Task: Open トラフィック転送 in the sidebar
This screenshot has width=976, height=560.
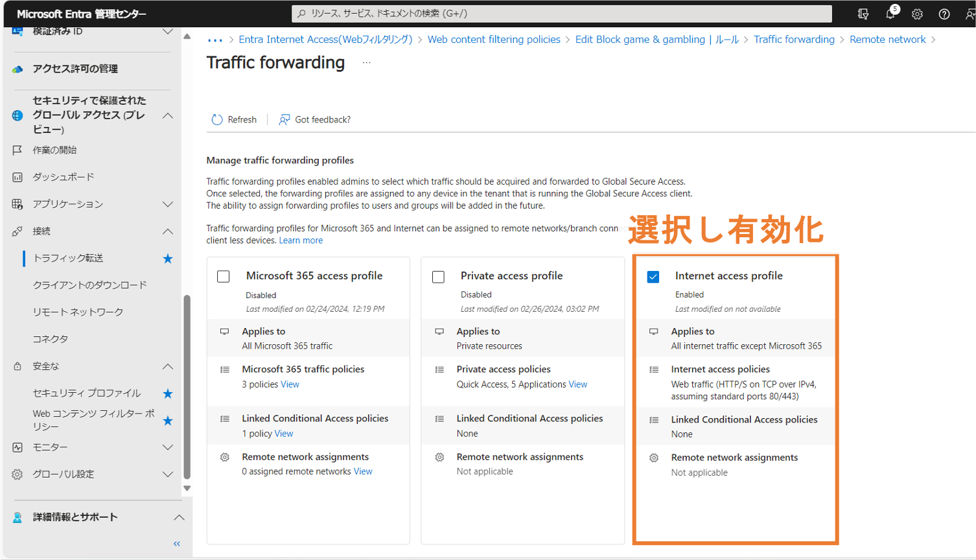Action: click(x=68, y=258)
